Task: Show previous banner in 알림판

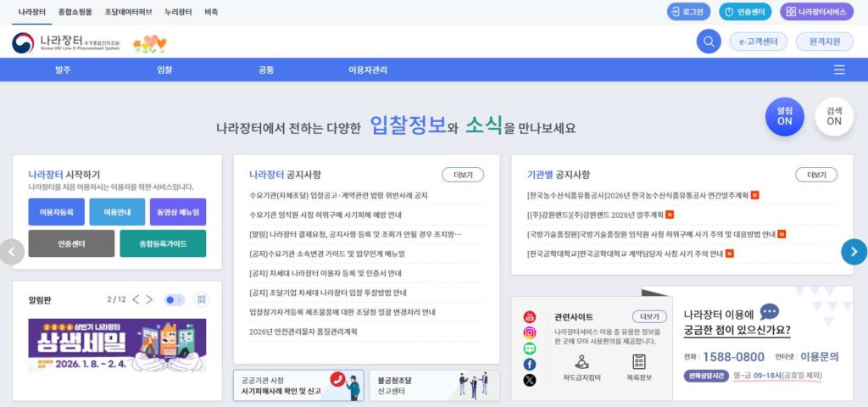Action: click(136, 299)
